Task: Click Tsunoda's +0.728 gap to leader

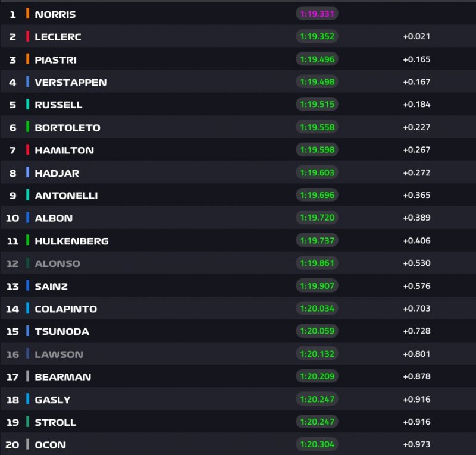Action: [x=416, y=331]
